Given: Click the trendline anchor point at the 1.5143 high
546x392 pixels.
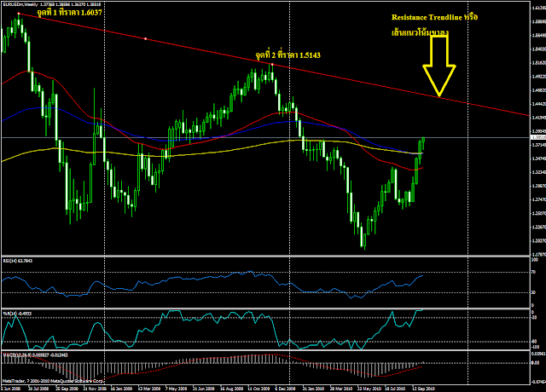Looking at the screenshot, I should [x=272, y=65].
